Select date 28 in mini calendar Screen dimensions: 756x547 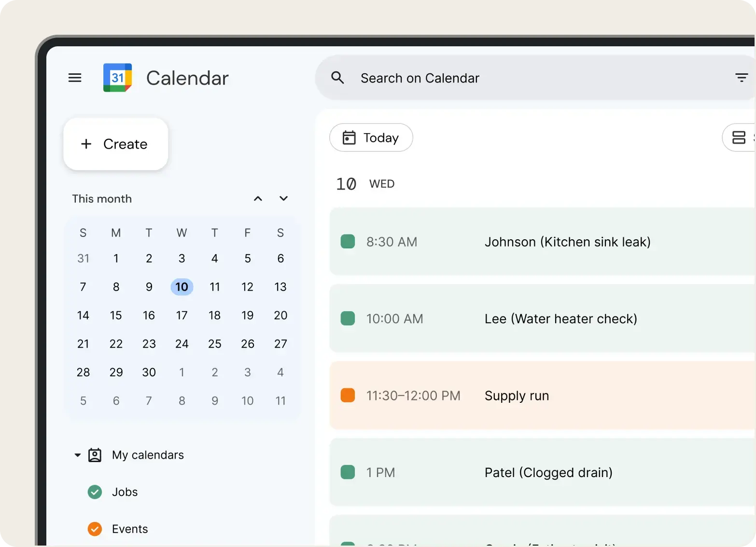point(83,372)
